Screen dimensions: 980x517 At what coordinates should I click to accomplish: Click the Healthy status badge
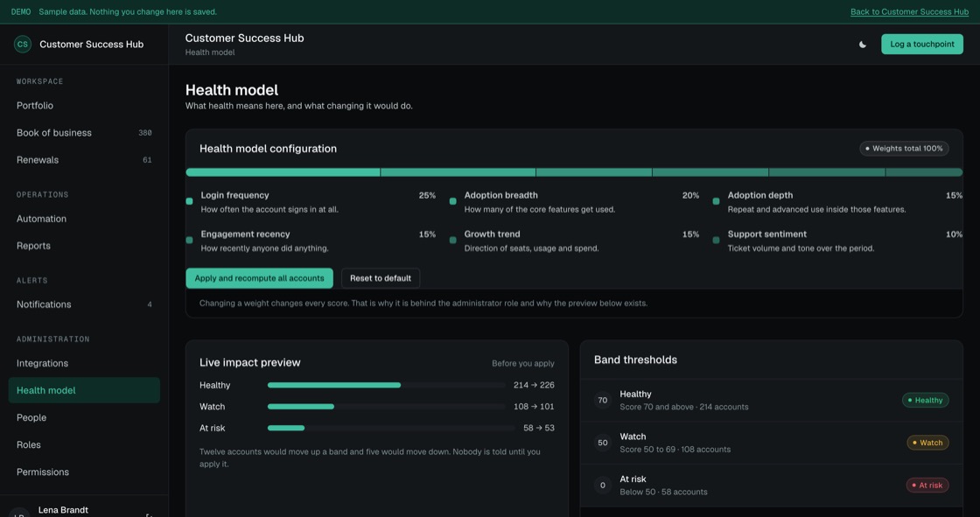(x=926, y=400)
